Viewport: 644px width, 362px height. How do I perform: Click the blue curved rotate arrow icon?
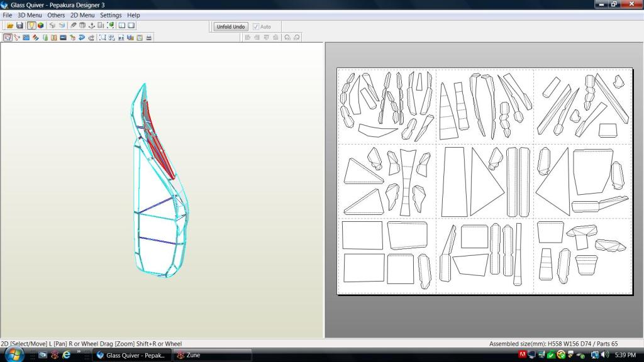(82, 37)
